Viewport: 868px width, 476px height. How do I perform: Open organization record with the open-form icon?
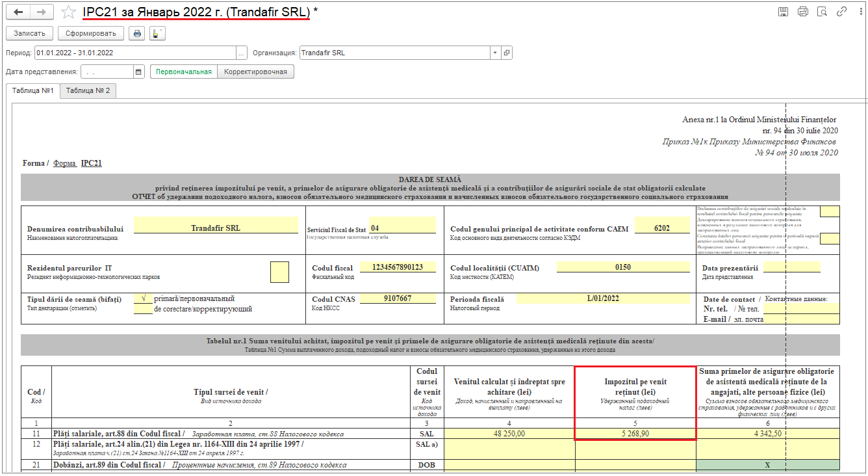[507, 53]
